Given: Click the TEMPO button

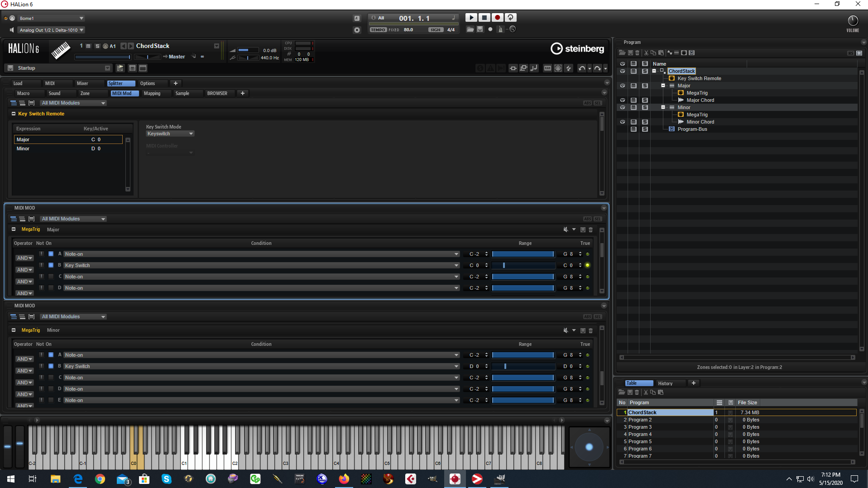Looking at the screenshot, I should (378, 30).
